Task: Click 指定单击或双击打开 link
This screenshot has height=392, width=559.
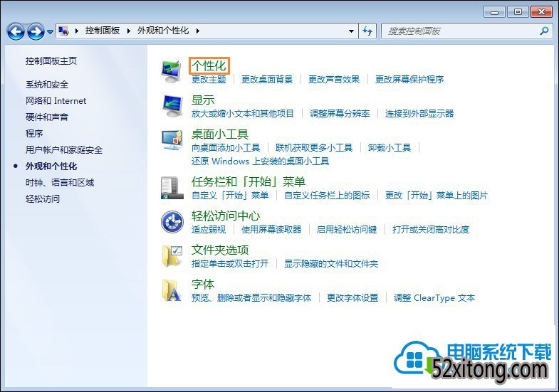Action: point(230,264)
